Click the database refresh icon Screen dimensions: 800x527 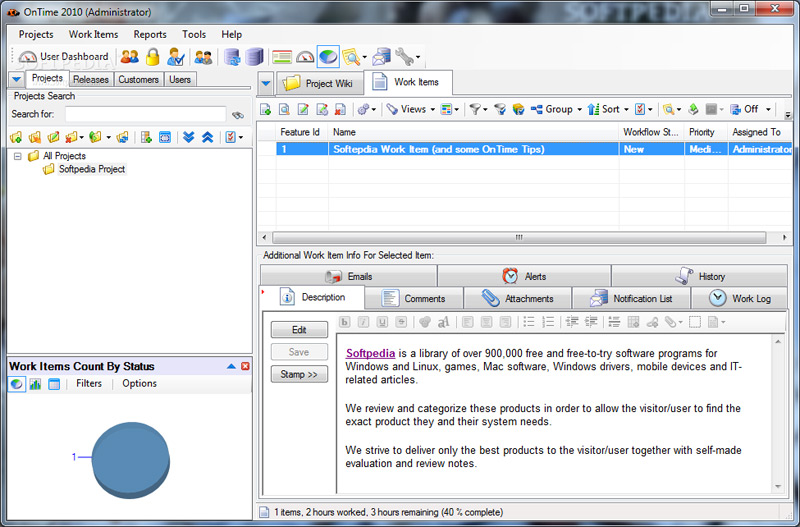pyautogui.click(x=232, y=57)
